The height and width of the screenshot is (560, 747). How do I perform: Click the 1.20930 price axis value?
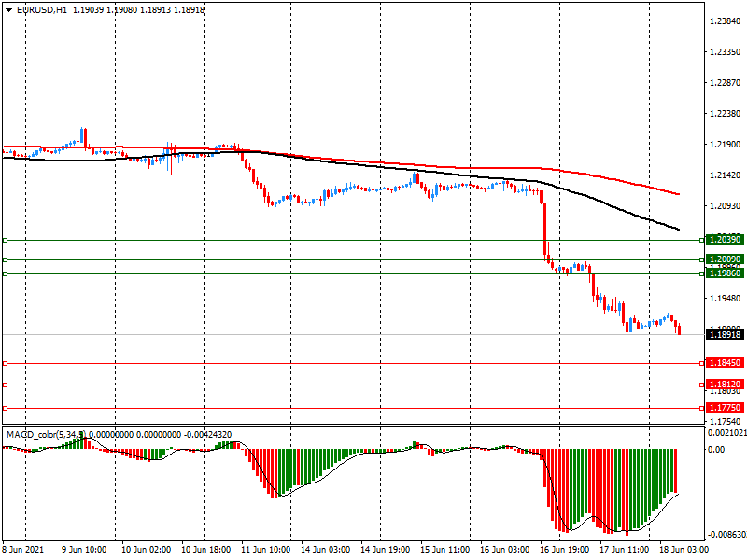tap(726, 205)
